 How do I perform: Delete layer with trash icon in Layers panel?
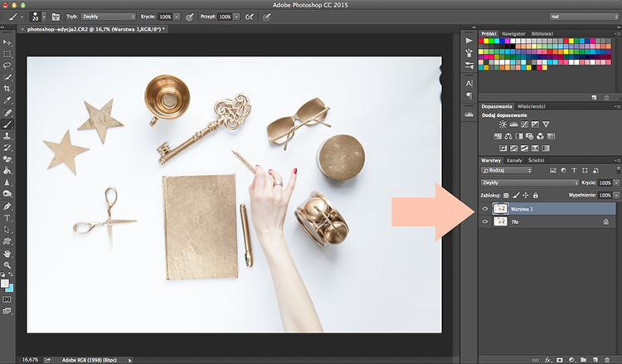click(x=606, y=360)
